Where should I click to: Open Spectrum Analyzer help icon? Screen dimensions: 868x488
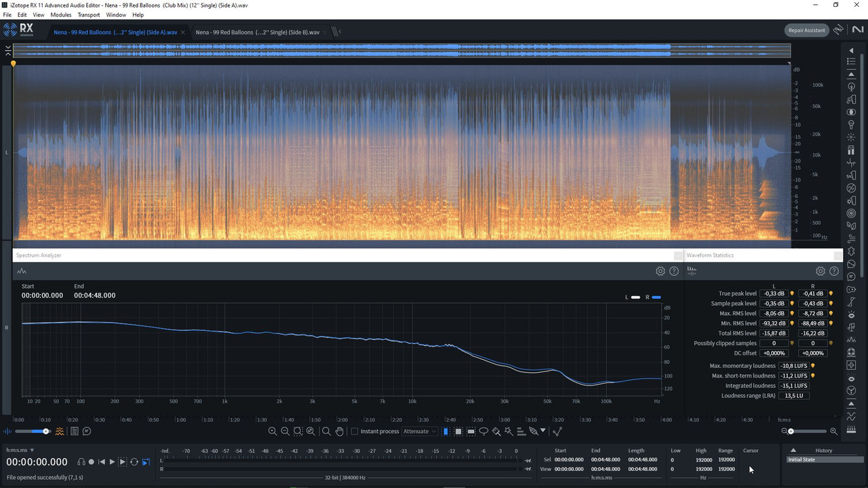674,271
